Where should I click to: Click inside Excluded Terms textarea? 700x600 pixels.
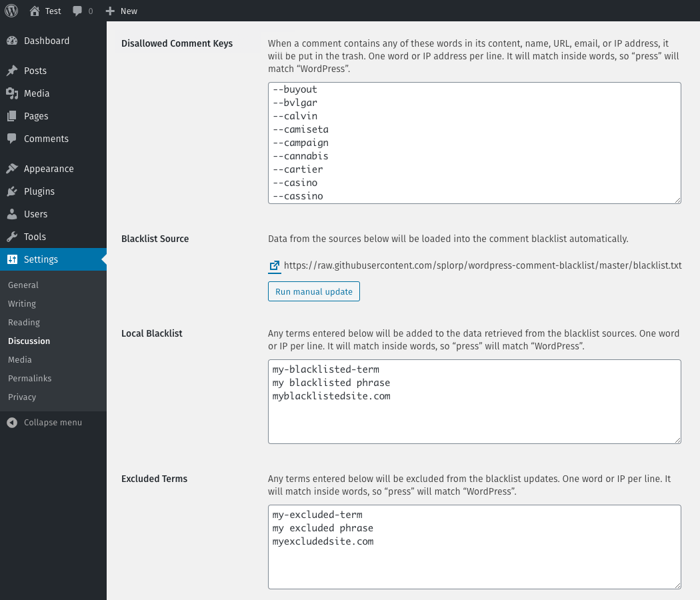475,547
